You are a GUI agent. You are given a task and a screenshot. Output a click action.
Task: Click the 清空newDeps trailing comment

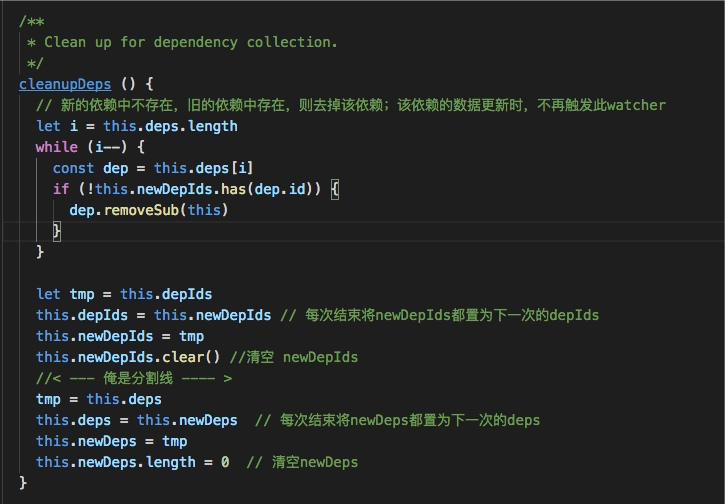(302, 462)
